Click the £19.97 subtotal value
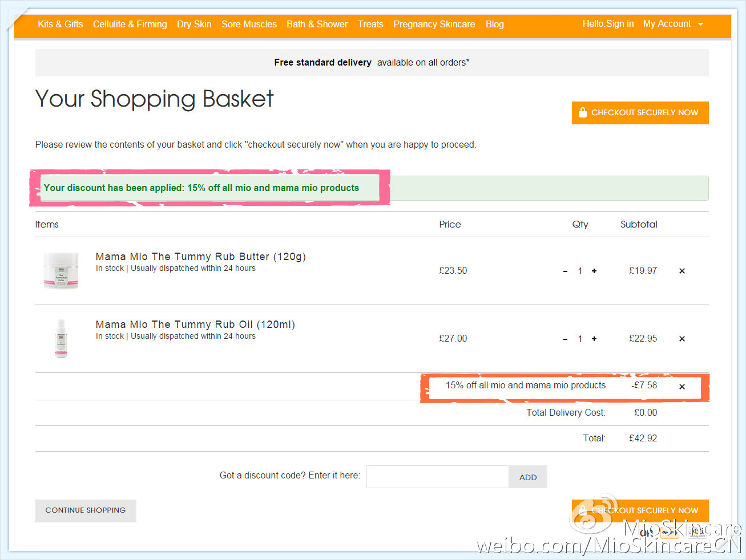This screenshot has width=746, height=560. click(643, 270)
